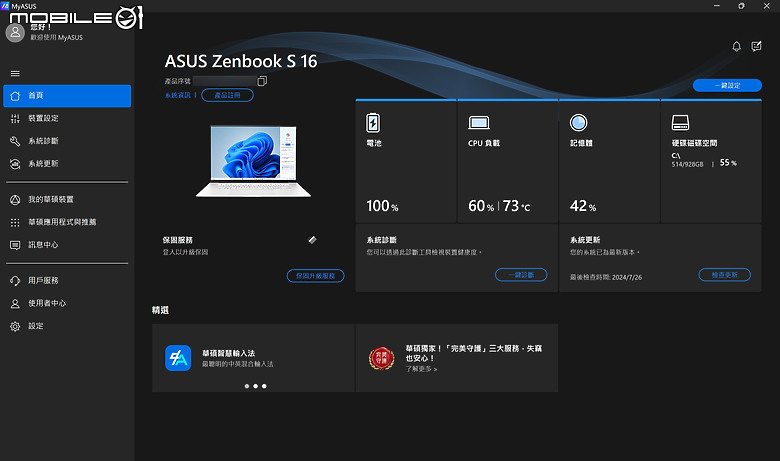Image resolution: width=780 pixels, height=461 pixels.
Task: Click the memory pie chart icon
Action: [x=579, y=122]
